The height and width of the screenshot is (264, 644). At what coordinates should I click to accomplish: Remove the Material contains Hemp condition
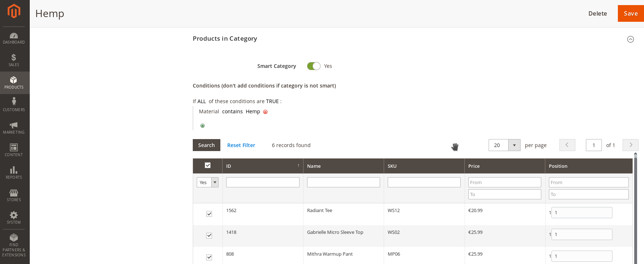[265, 112]
